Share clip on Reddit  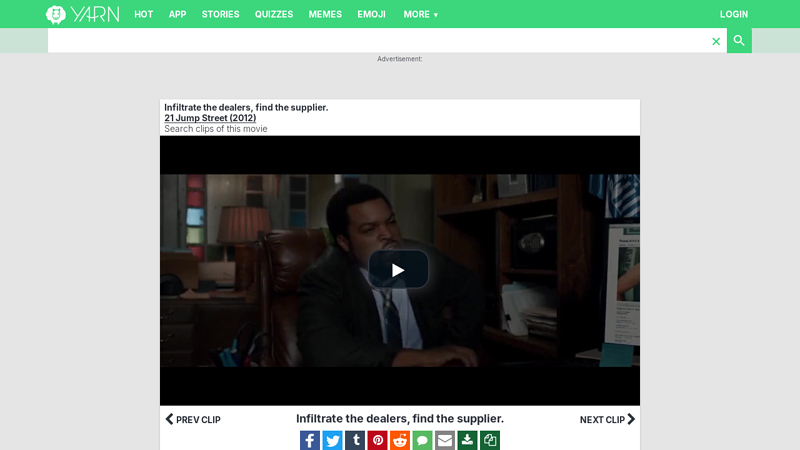click(399, 440)
